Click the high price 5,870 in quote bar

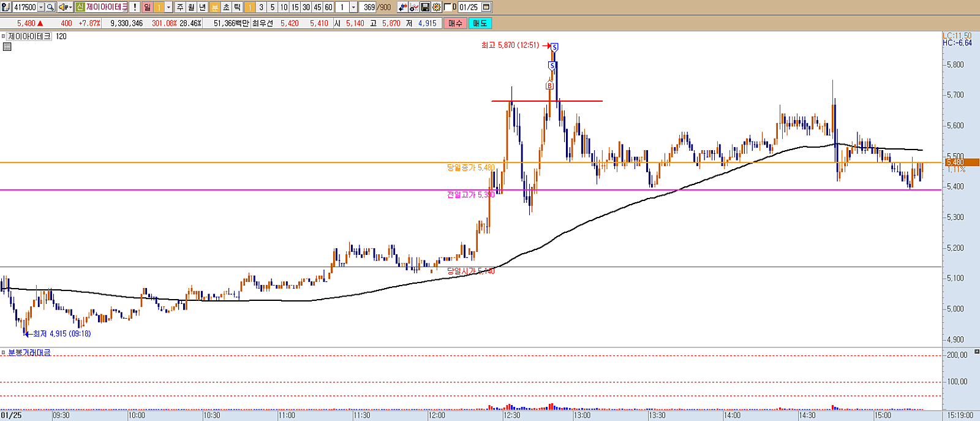click(391, 23)
